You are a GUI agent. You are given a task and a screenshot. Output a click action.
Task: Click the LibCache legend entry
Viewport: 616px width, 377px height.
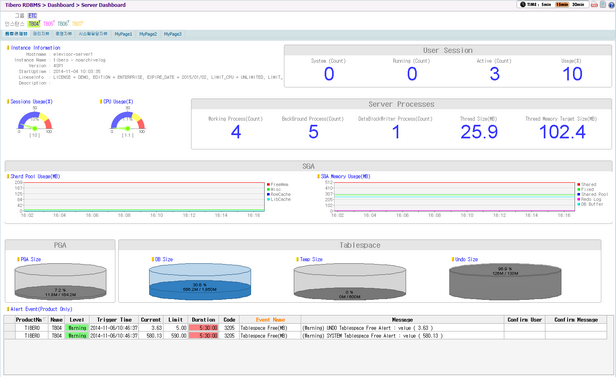click(279, 199)
